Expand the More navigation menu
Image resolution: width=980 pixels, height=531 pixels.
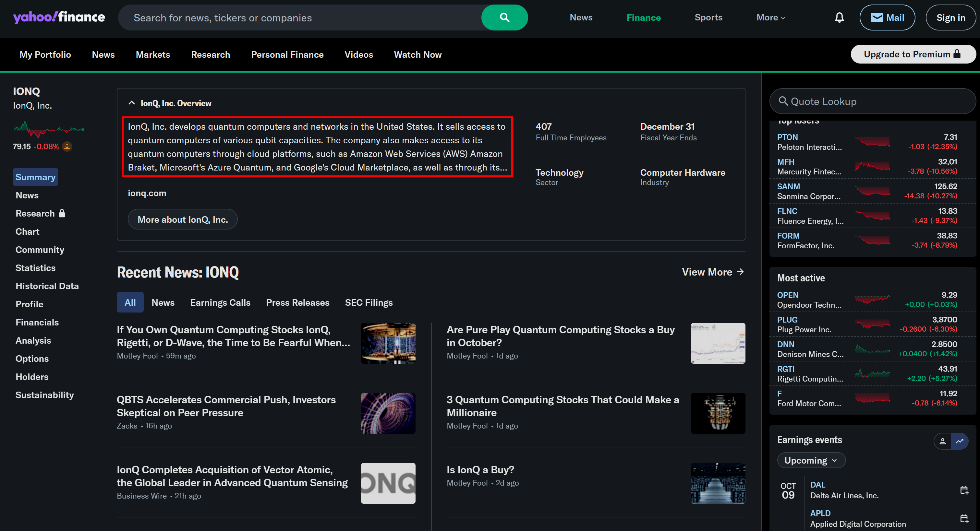click(x=770, y=17)
